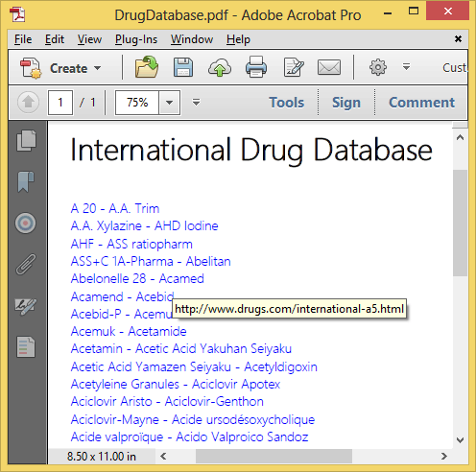This screenshot has height=472, width=476.
Task: Click 'AHF - ASS ratiopharm' link
Action: (131, 244)
